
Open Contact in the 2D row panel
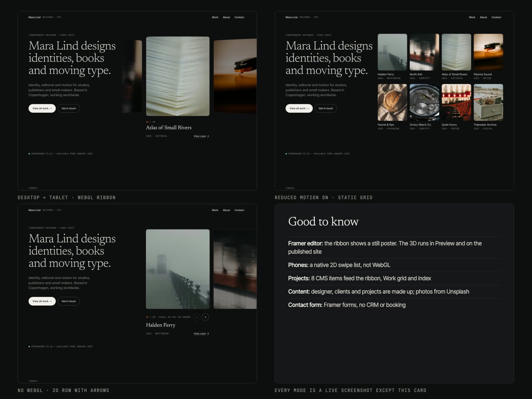(x=239, y=210)
